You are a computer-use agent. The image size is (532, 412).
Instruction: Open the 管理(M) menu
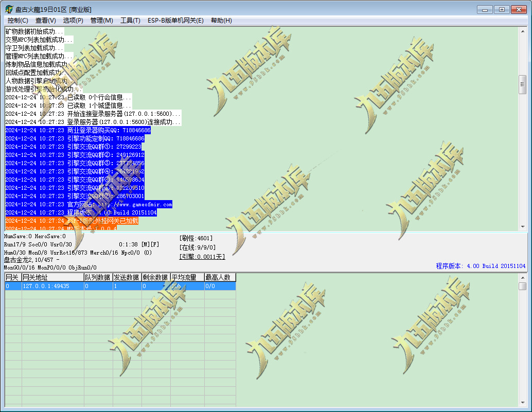(x=101, y=21)
